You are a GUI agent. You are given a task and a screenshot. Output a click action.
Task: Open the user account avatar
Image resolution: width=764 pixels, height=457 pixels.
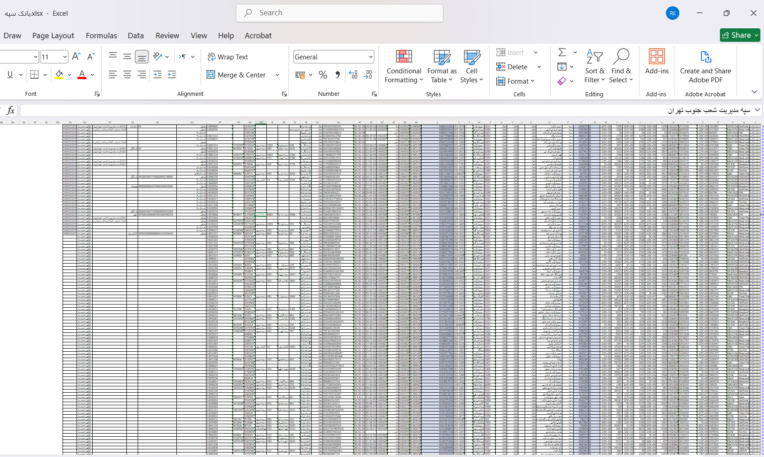(x=672, y=13)
